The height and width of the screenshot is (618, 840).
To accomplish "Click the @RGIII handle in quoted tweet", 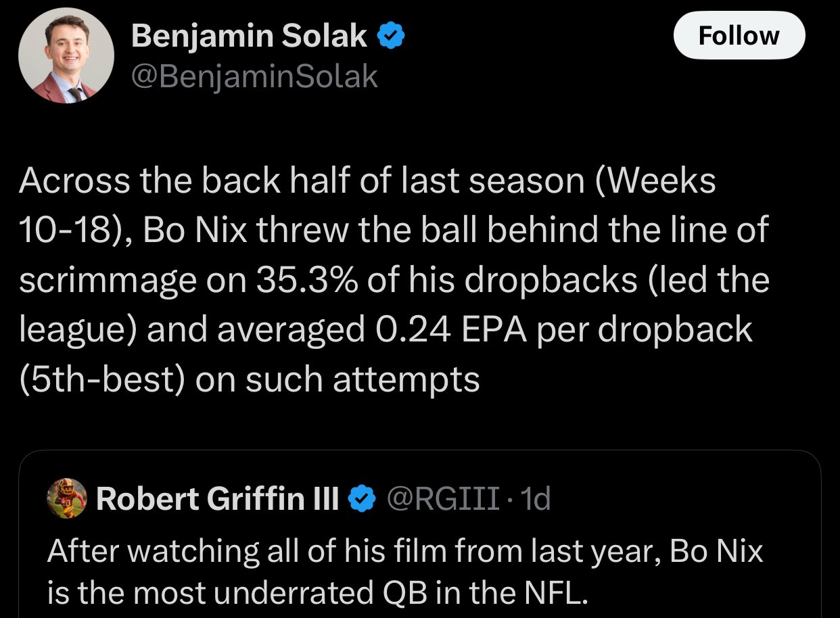I will click(444, 500).
